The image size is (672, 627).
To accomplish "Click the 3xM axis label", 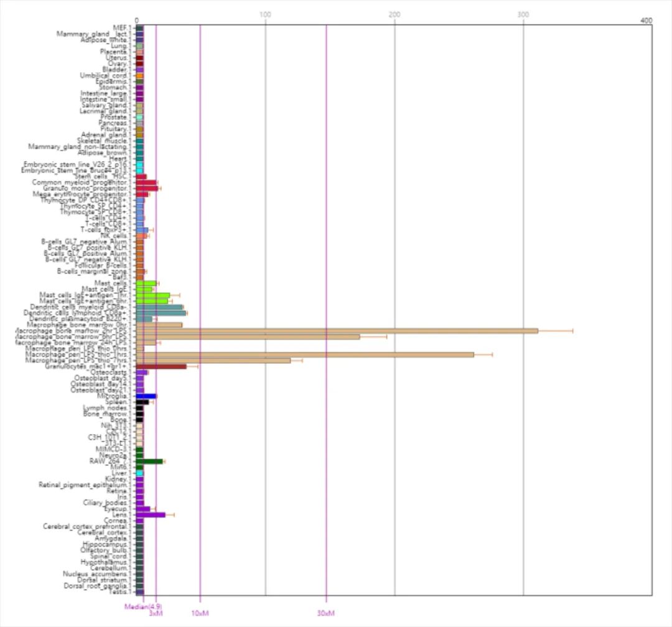I will [156, 614].
